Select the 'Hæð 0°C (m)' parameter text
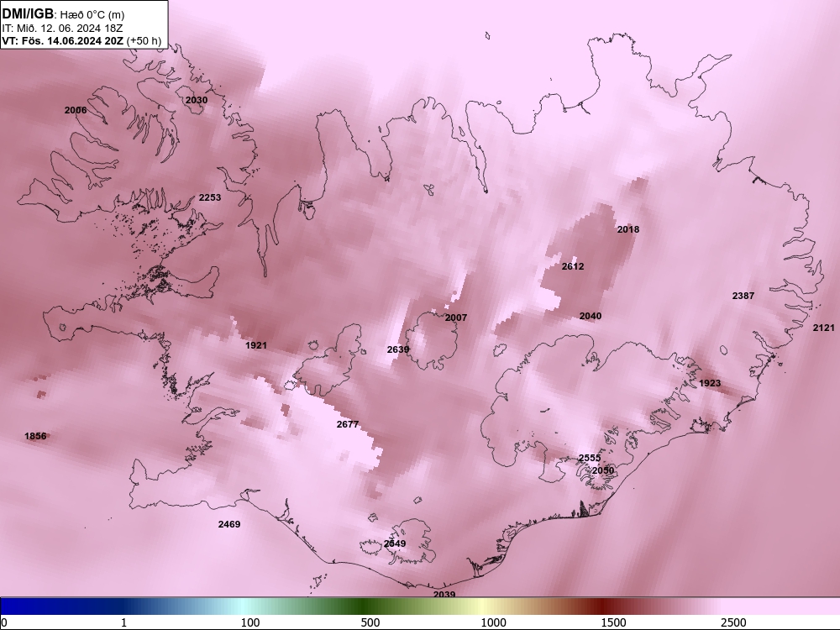 (92, 15)
